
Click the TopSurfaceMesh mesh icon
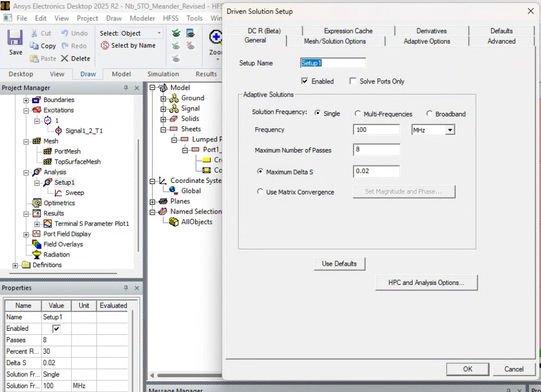pyautogui.click(x=48, y=162)
